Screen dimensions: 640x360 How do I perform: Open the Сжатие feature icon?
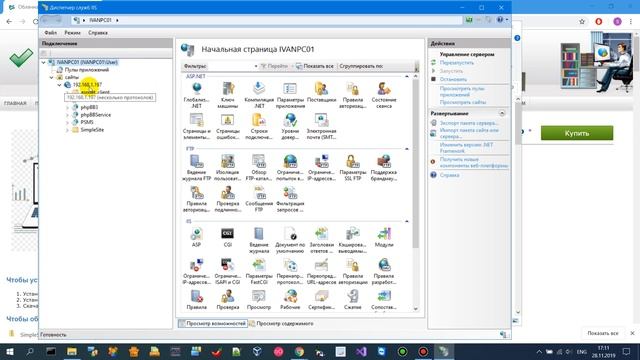pyautogui.click(x=353, y=300)
